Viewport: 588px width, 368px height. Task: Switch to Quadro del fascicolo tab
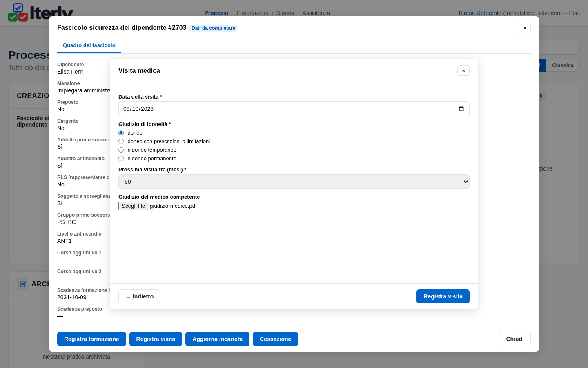[x=89, y=45]
